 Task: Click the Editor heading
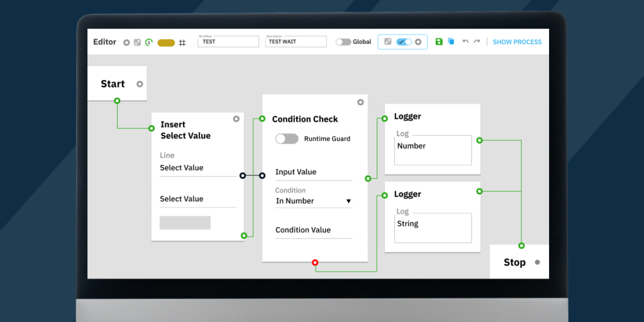click(x=105, y=42)
